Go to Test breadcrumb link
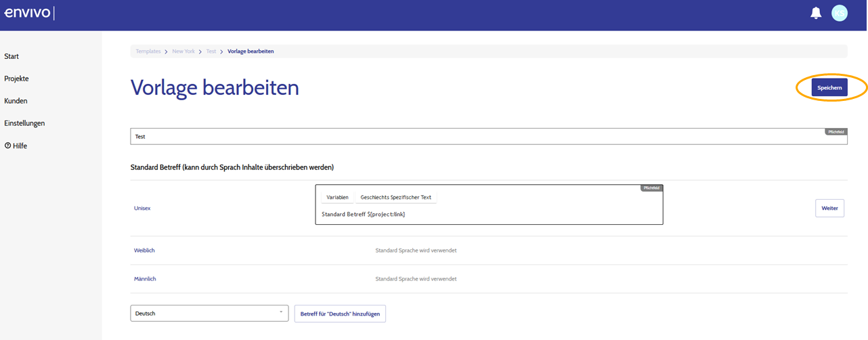 [x=211, y=51]
